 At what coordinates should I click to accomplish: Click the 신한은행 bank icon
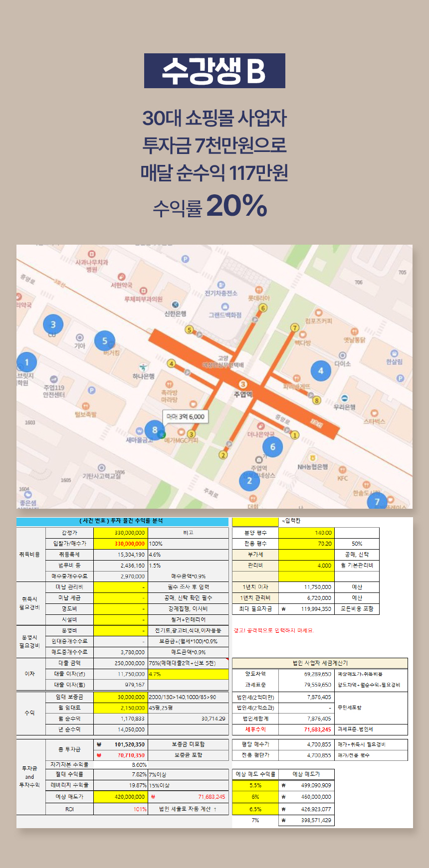[x=175, y=304]
